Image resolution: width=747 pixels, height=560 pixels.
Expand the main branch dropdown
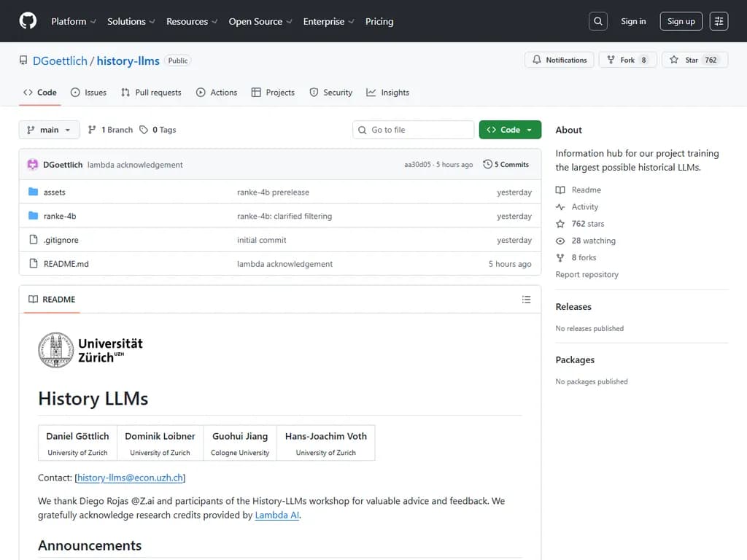[x=49, y=130]
